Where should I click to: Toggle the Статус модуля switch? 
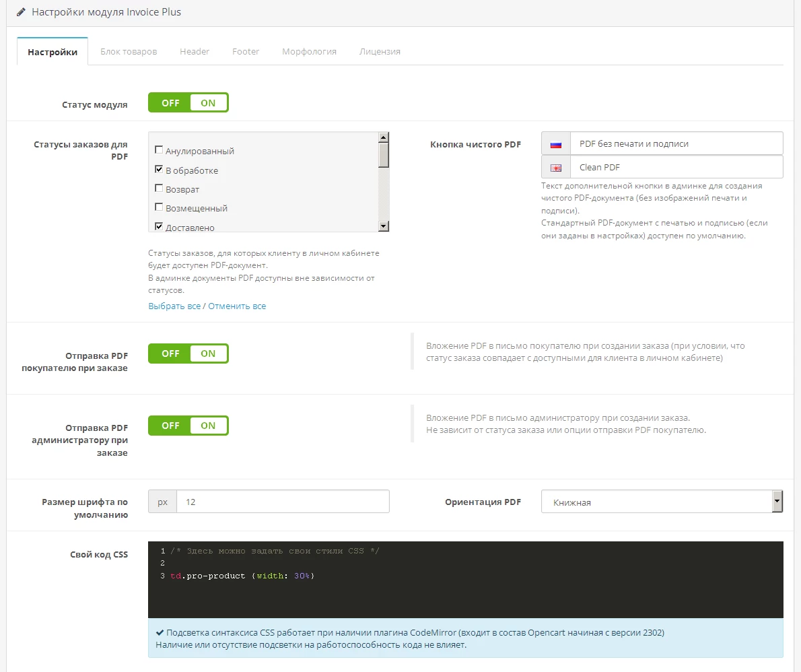point(188,103)
